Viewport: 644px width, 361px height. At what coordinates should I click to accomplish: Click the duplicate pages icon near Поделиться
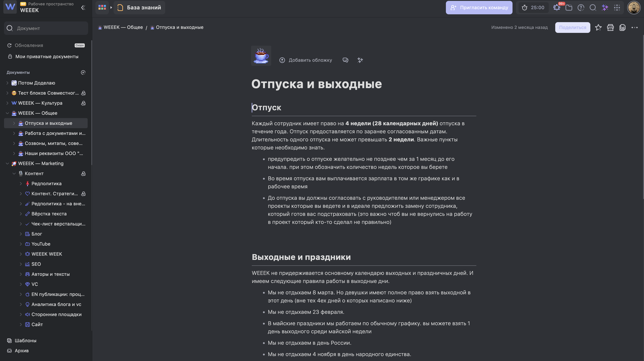[622, 28]
